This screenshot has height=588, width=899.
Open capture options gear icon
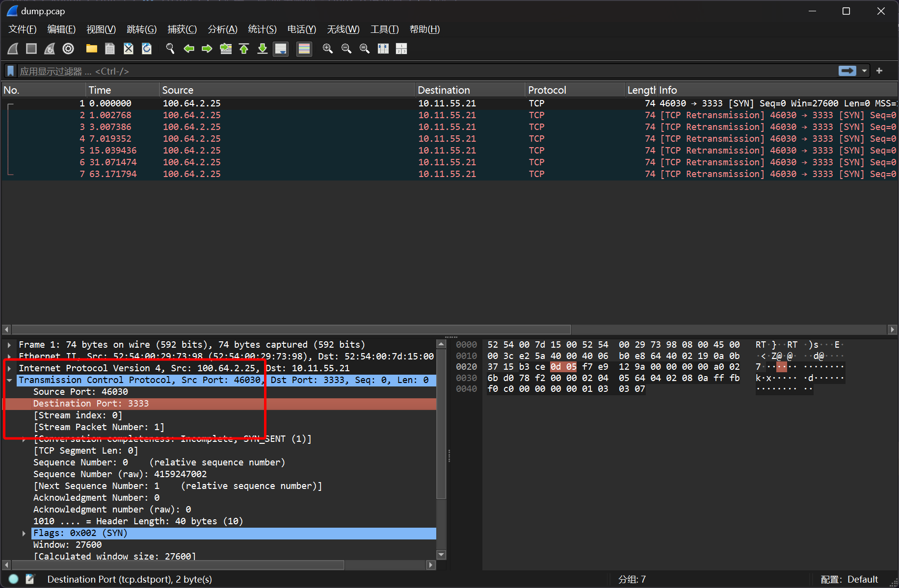pyautogui.click(x=68, y=49)
